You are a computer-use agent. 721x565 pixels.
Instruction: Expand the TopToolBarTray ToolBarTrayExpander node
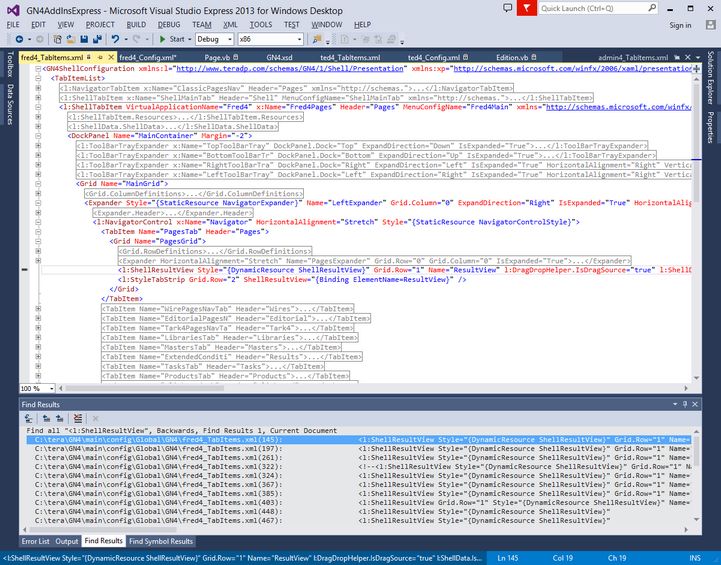point(38,145)
